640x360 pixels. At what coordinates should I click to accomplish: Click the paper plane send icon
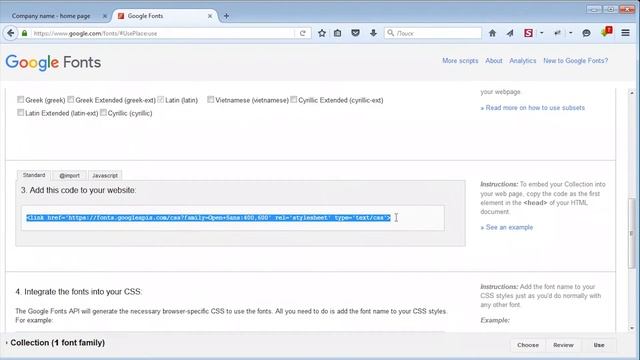[x=510, y=33]
